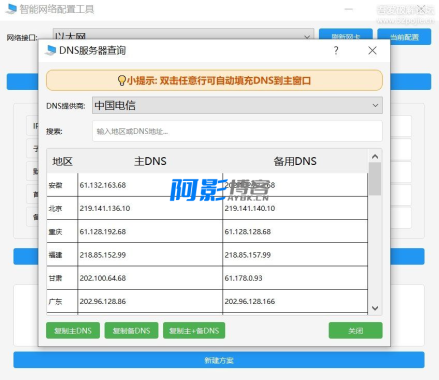Screen dimensions: 439x380
Task: Click 当前配置 button in main window
Action: point(404,36)
